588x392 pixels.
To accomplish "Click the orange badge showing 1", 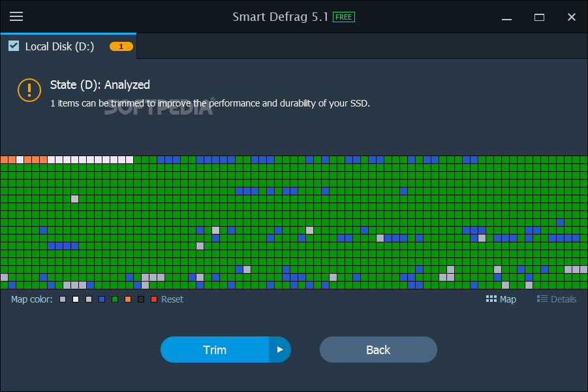I will pos(121,46).
